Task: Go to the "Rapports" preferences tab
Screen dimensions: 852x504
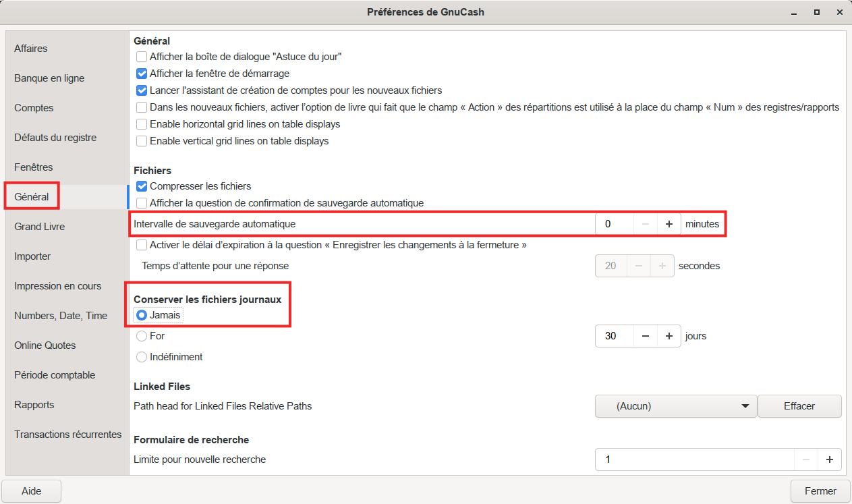Action: 34,405
